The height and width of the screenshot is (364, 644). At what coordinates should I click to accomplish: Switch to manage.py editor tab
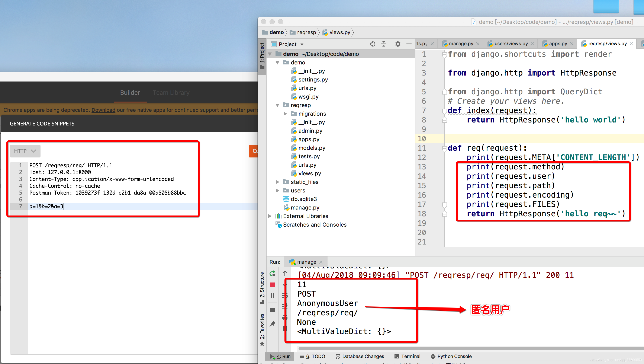point(460,44)
